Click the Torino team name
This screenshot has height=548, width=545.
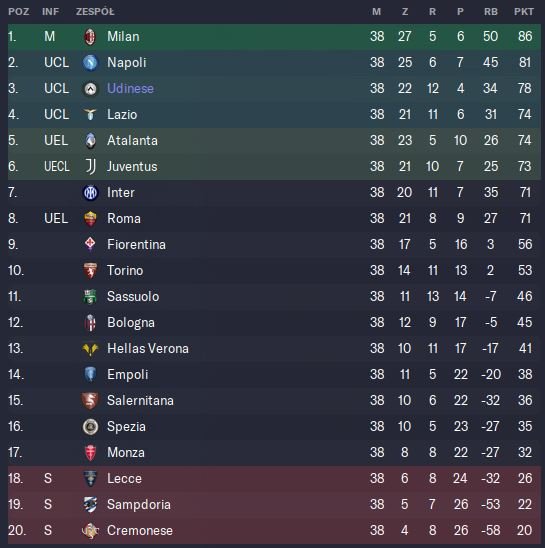point(125,271)
